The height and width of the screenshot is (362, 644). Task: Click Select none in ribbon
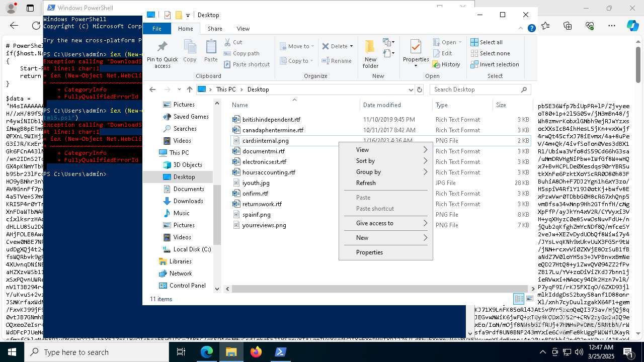pyautogui.click(x=490, y=53)
